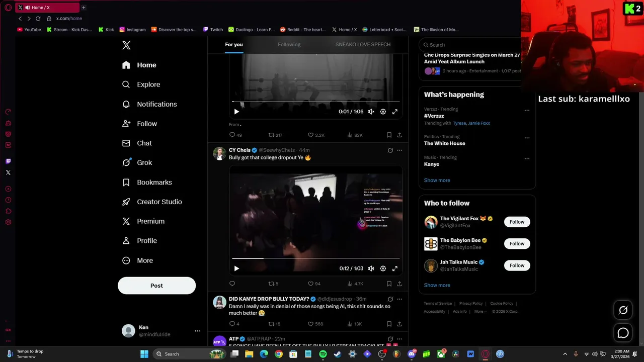The height and width of the screenshot is (362, 644).
Task: Open Bookmarks in the sidebar
Action: pos(147,182)
